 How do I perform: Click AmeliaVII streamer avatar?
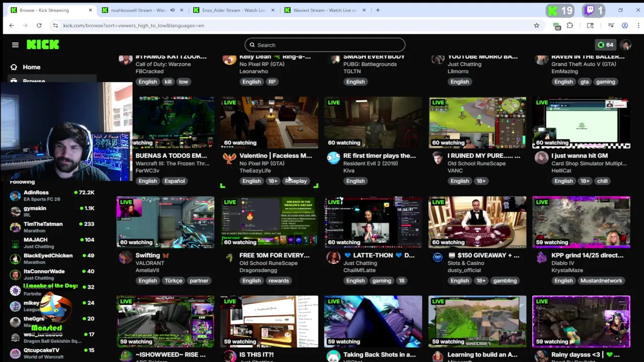point(125,257)
